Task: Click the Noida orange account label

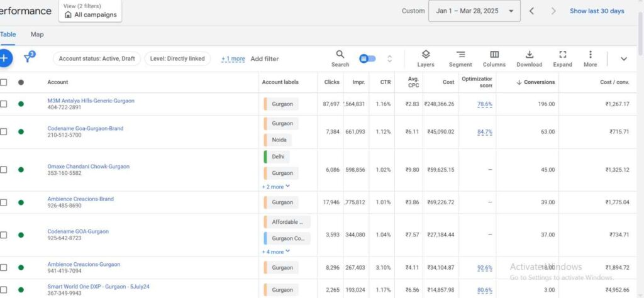Action: tap(277, 140)
